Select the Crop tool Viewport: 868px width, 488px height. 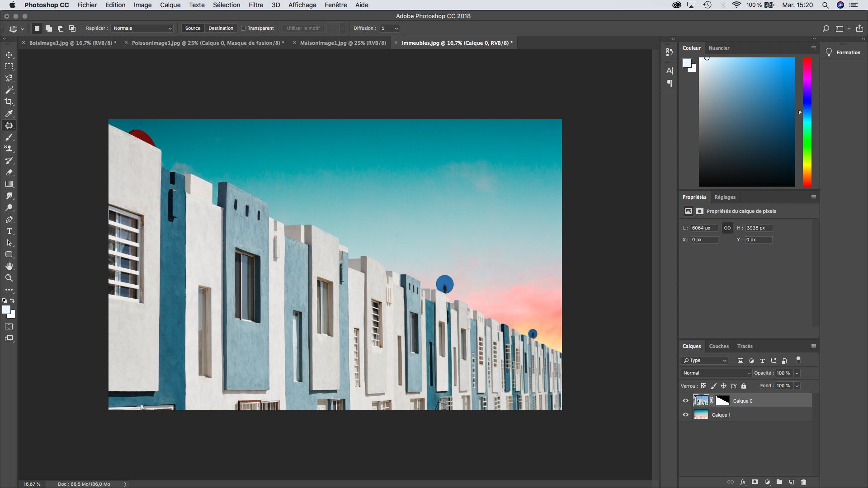coord(9,101)
